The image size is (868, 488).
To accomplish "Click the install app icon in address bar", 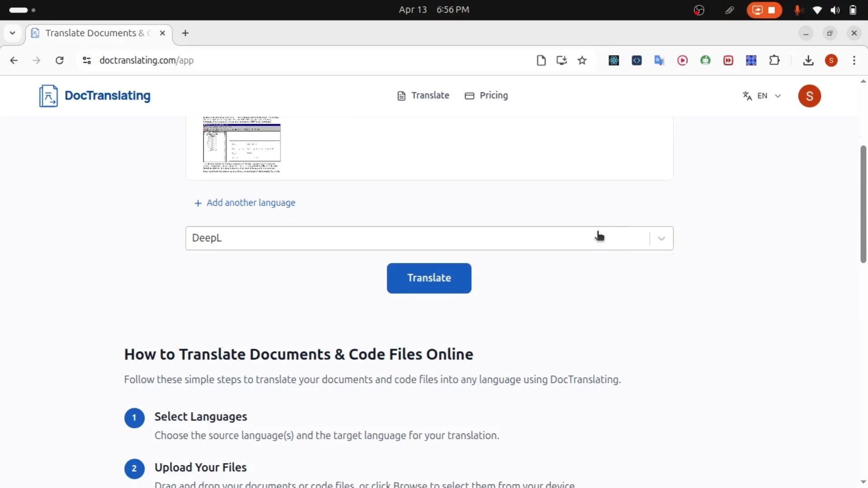I will (x=561, y=61).
